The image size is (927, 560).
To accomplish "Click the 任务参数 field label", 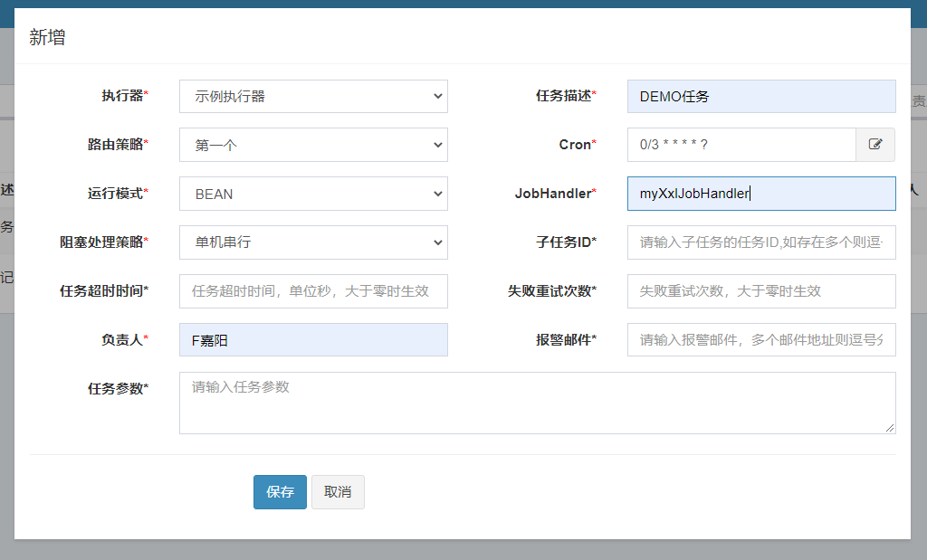I will click(x=116, y=389).
